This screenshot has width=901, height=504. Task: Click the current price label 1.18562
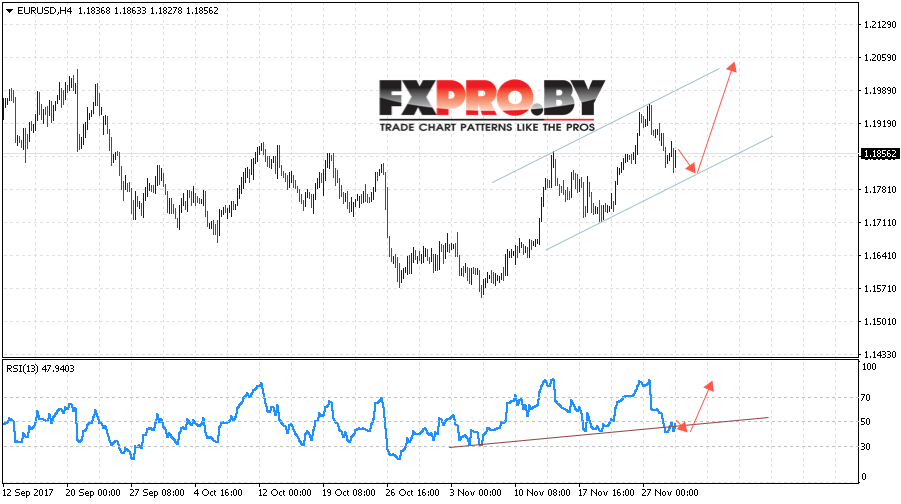pyautogui.click(x=880, y=154)
